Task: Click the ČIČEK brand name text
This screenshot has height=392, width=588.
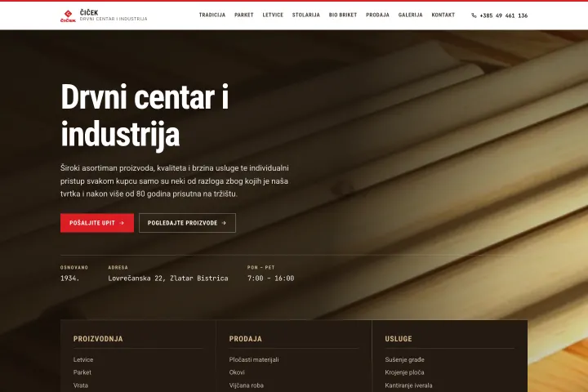Action: [x=89, y=12]
